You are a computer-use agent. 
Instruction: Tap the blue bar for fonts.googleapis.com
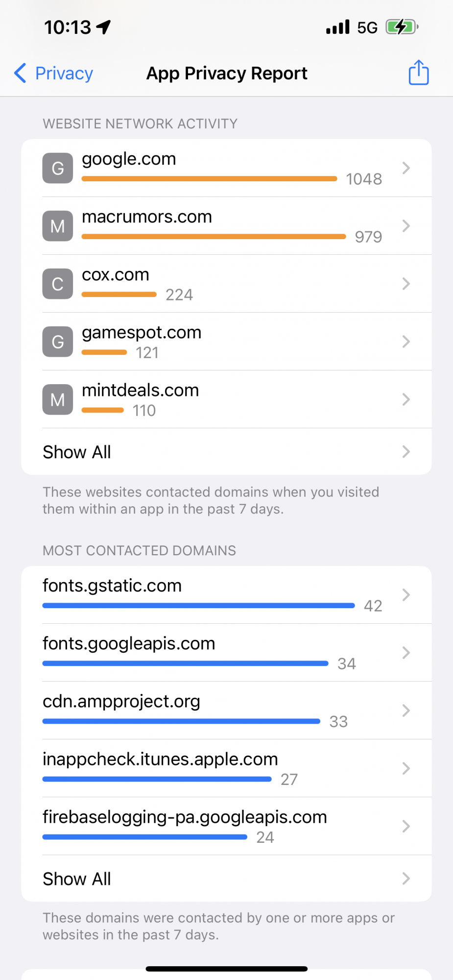tap(185, 663)
